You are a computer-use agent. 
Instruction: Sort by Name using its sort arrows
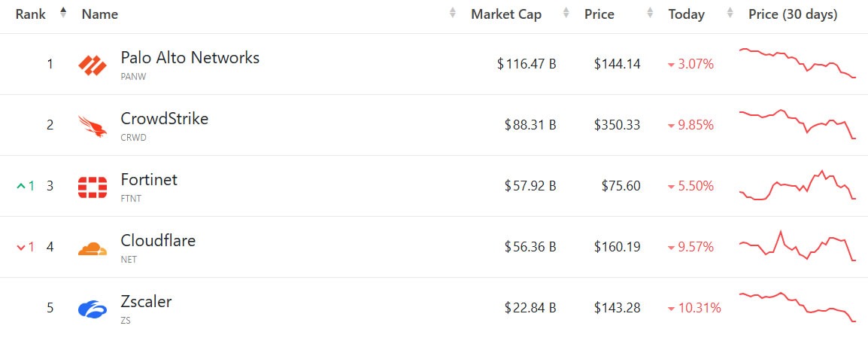coord(453,14)
